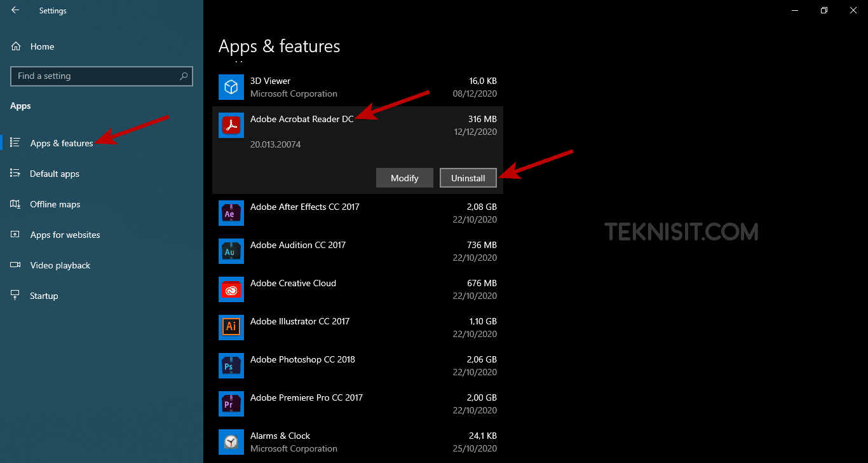Click the 08/12/2020 install date
This screenshot has width=868, height=463.
pos(475,93)
